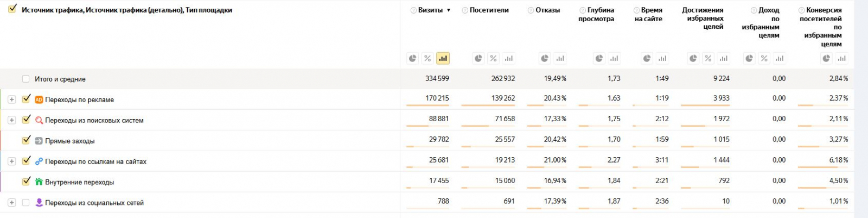Tick Переходы из социальных сетей checkbox
Screen dimensions: 868x218
coord(25,203)
